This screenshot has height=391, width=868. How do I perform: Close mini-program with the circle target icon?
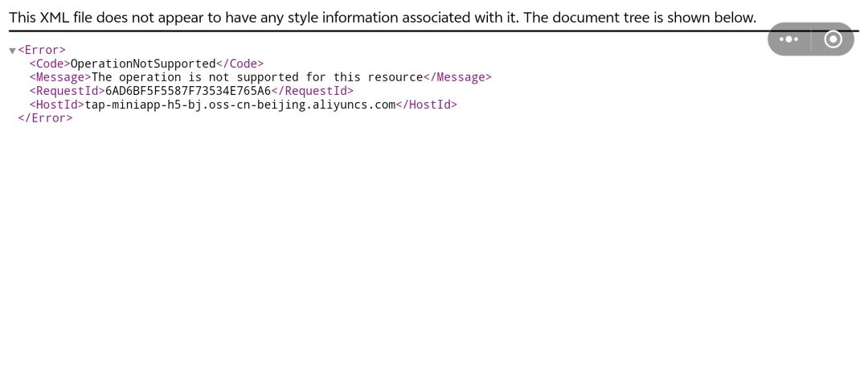(833, 39)
